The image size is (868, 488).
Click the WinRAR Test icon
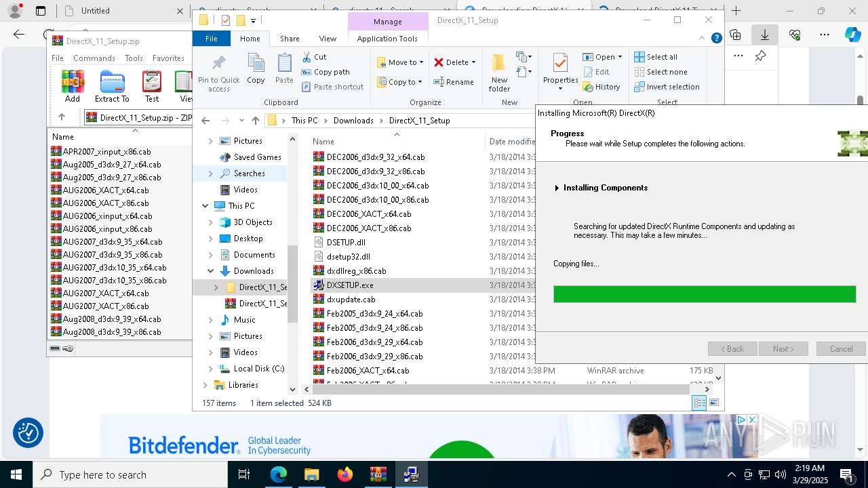(x=152, y=86)
